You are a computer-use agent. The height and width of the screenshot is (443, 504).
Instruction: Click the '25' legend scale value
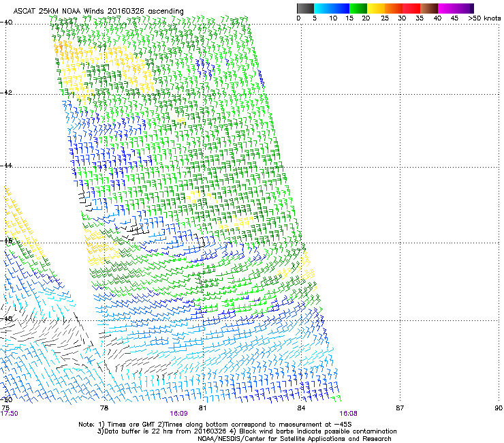click(x=385, y=18)
